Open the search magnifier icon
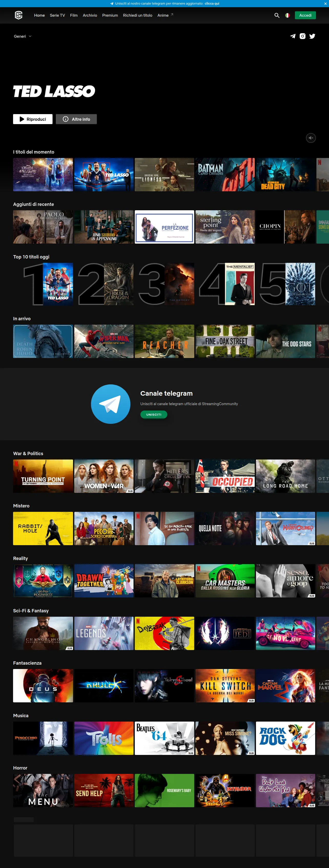This screenshot has width=329, height=868. (277, 15)
